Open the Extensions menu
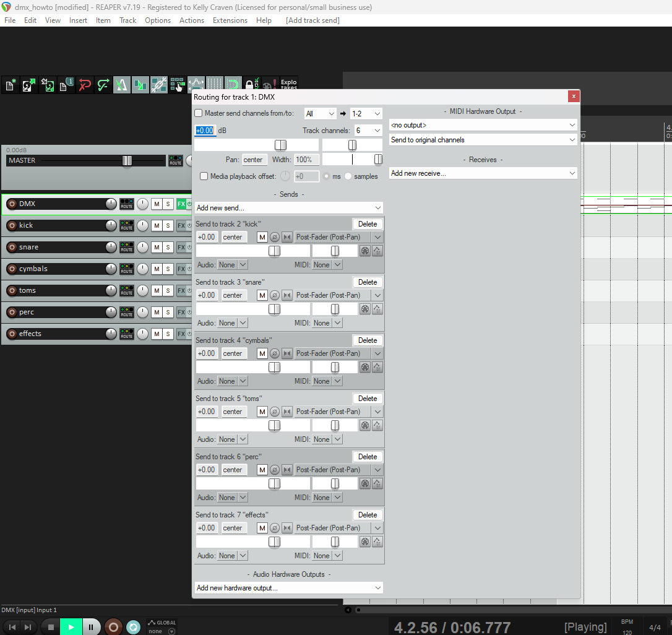 pyautogui.click(x=230, y=20)
